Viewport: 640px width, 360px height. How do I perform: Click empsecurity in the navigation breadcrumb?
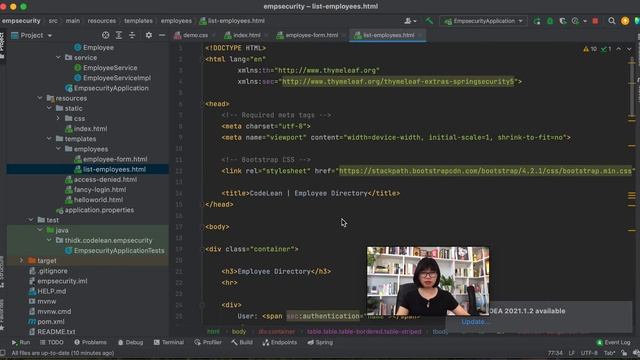[21, 21]
